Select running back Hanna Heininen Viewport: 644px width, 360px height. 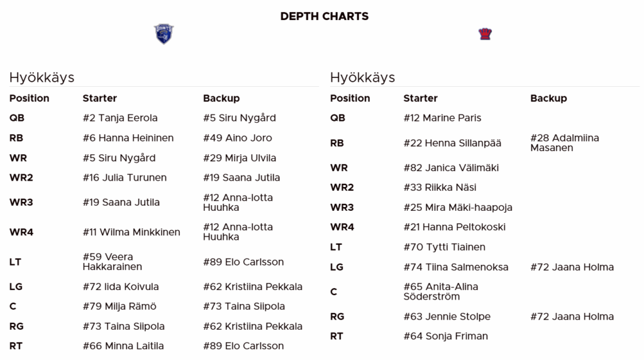click(128, 138)
